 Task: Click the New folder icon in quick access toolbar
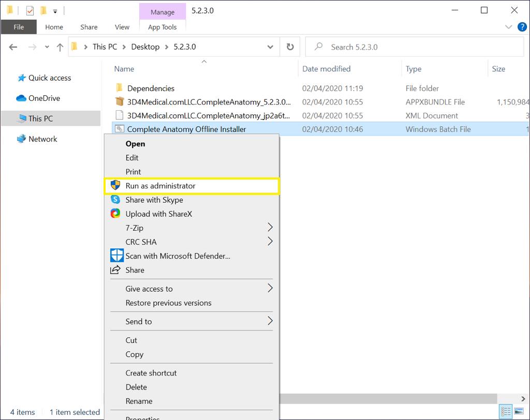pos(43,11)
